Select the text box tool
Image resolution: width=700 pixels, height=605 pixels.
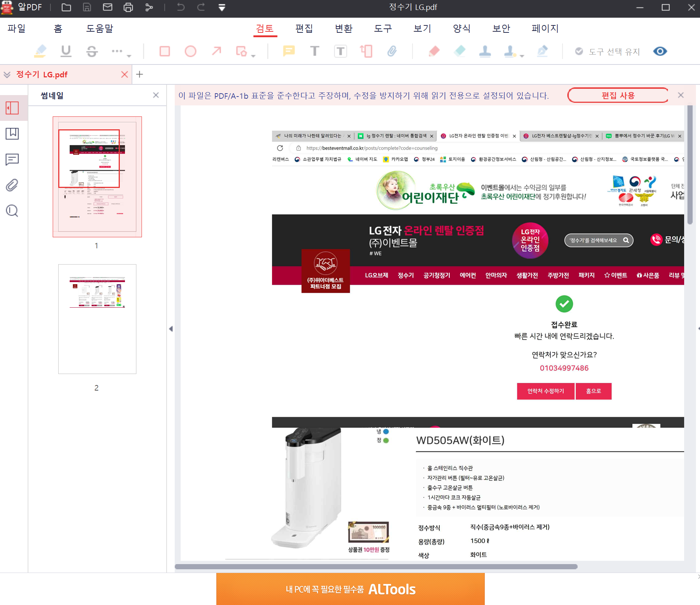point(340,51)
